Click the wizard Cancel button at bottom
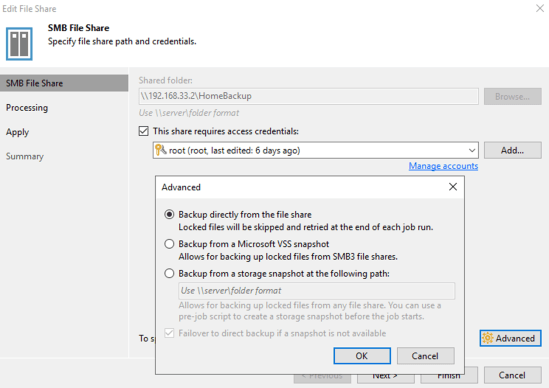The height and width of the screenshot is (388, 549). coord(513,375)
